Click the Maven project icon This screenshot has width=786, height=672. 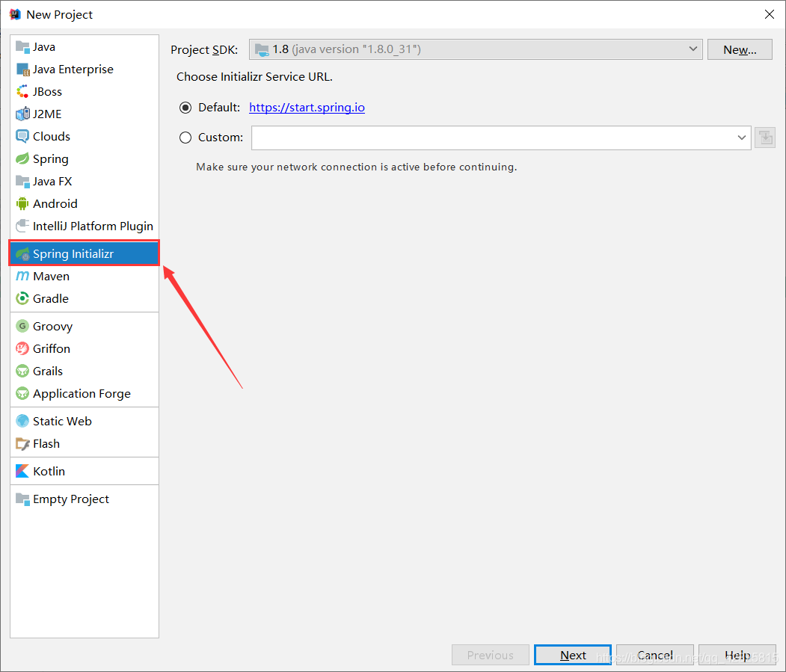pos(22,277)
